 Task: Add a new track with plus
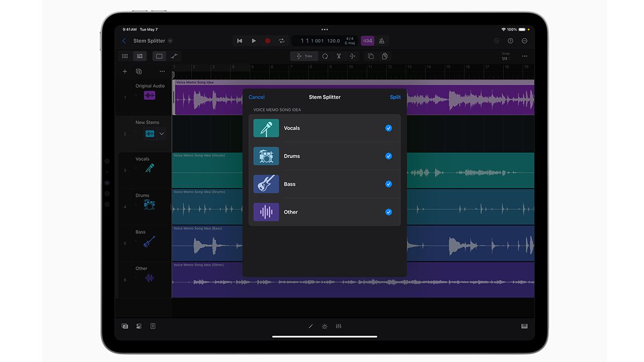tap(125, 71)
